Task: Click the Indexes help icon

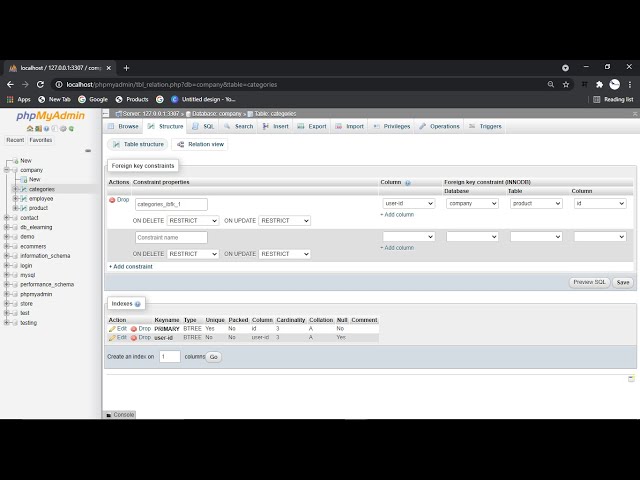Action: click(x=138, y=304)
